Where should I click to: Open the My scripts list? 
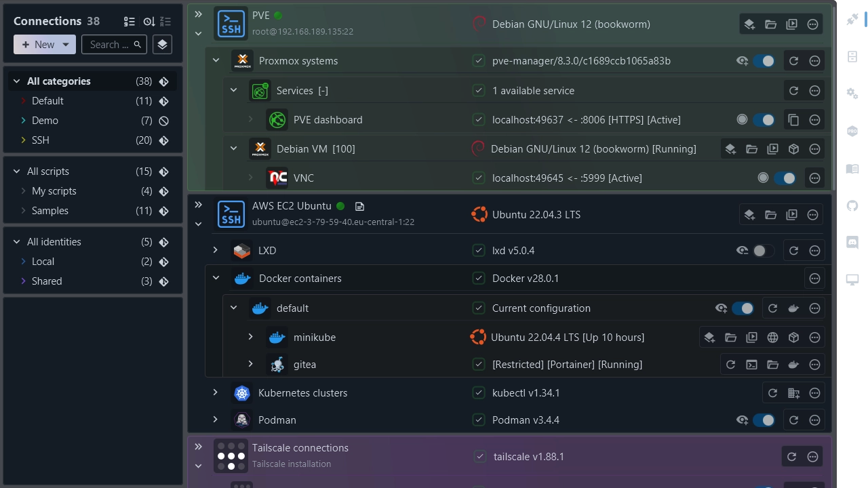54,191
